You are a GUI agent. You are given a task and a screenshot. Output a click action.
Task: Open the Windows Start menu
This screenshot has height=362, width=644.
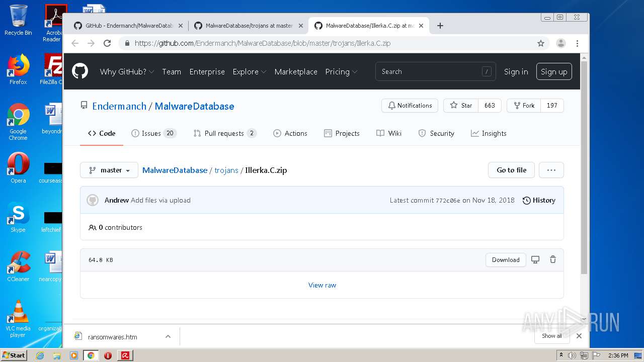pyautogui.click(x=14, y=355)
